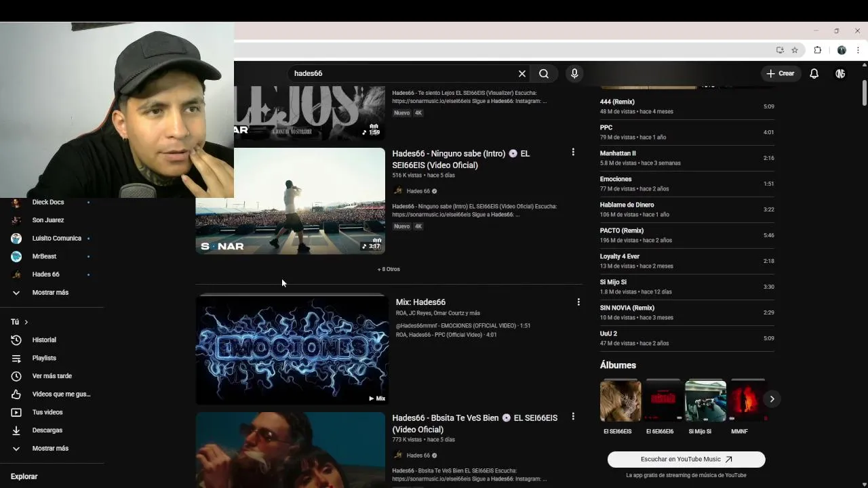Open the notifications bell
Image resolution: width=868 pixels, height=488 pixels.
[x=814, y=73]
